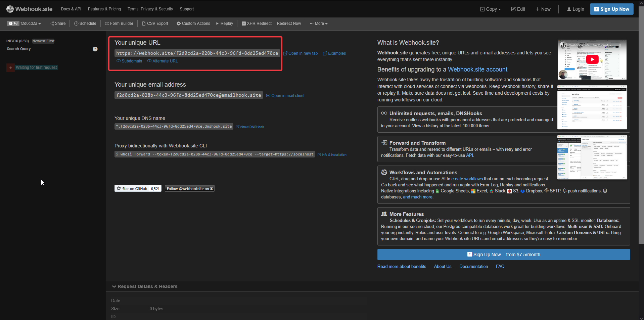The height and width of the screenshot is (320, 644).
Task: Open Custom Actions settings
Action: tap(193, 24)
